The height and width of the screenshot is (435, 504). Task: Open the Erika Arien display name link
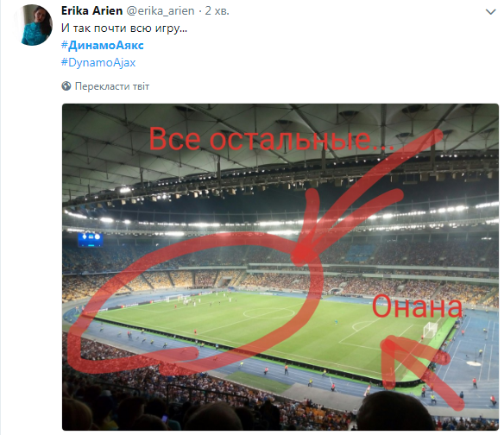[92, 10]
